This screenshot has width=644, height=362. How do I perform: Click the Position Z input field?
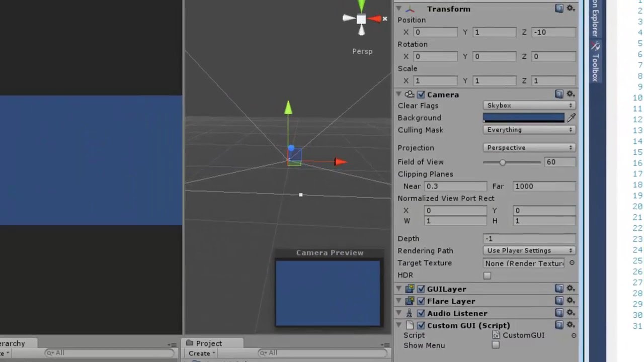point(553,32)
